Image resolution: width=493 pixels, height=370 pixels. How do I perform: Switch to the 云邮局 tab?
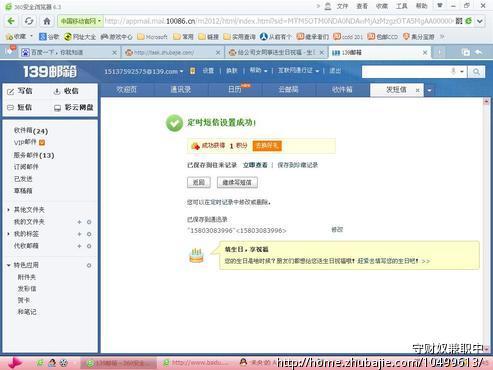point(289,90)
